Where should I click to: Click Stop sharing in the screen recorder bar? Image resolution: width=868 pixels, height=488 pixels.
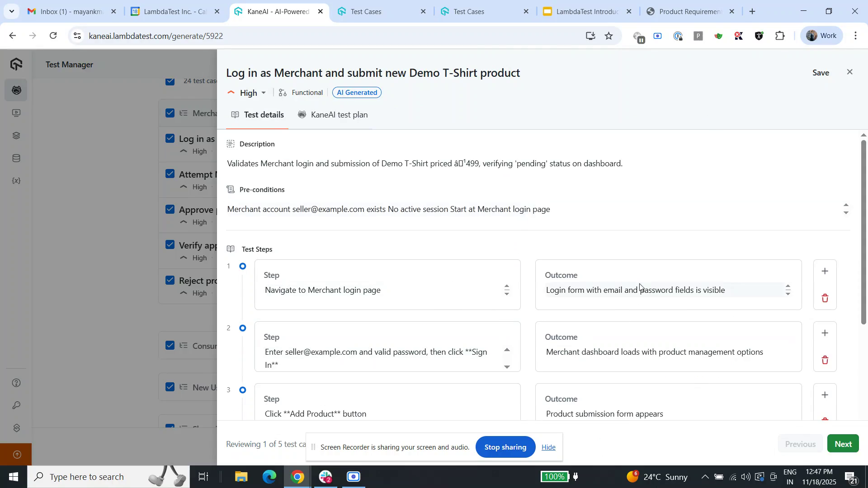click(505, 447)
